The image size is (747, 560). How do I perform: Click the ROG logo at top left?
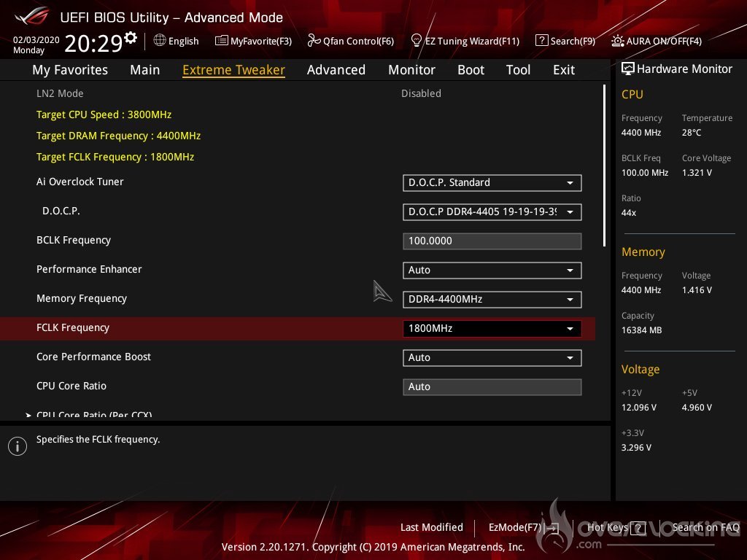tap(31, 17)
